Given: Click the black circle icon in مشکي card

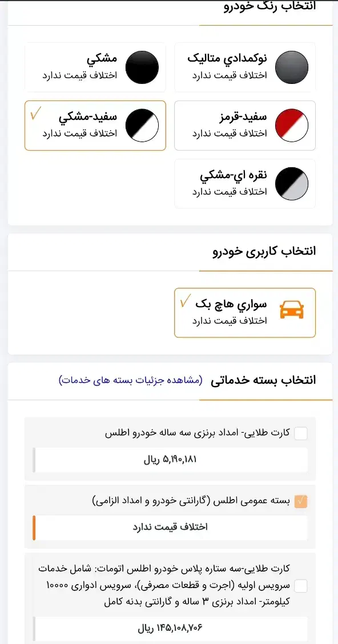Looking at the screenshot, I should coord(141,67).
